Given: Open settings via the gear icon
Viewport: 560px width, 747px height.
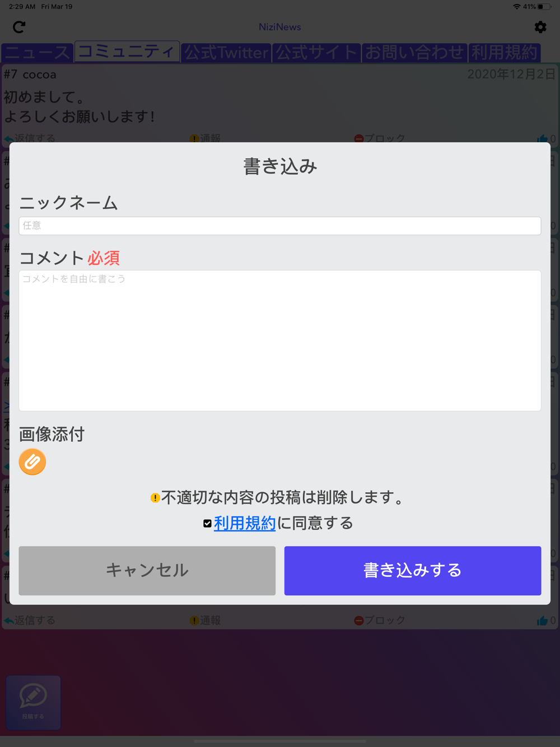Looking at the screenshot, I should pos(540,27).
